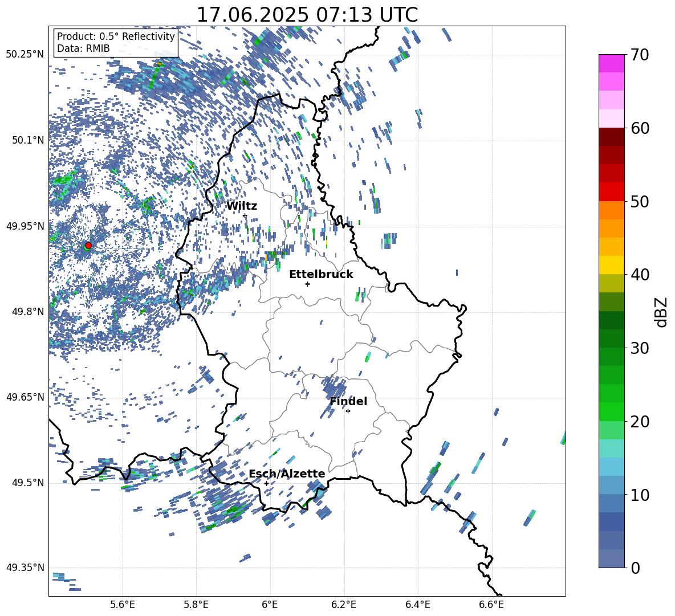Click the 10 colorbar tick label
The width and height of the screenshot is (675, 616).
pyautogui.click(x=640, y=495)
